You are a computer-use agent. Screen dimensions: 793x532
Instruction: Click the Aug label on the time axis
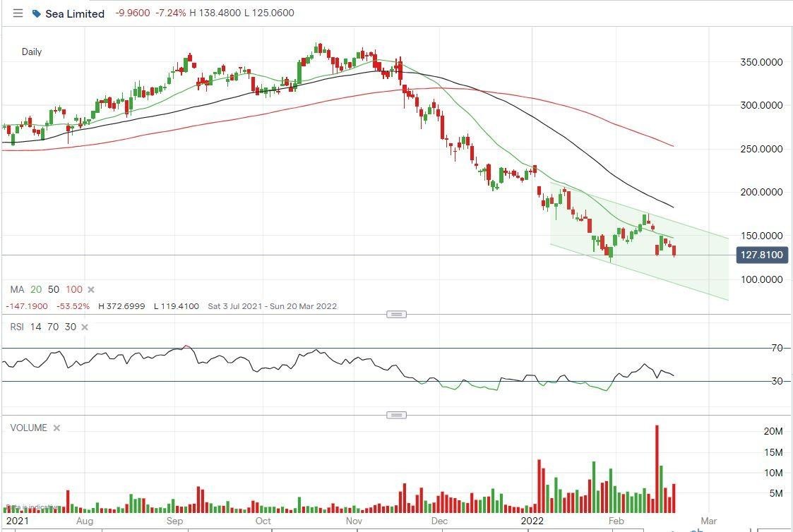[x=85, y=521]
